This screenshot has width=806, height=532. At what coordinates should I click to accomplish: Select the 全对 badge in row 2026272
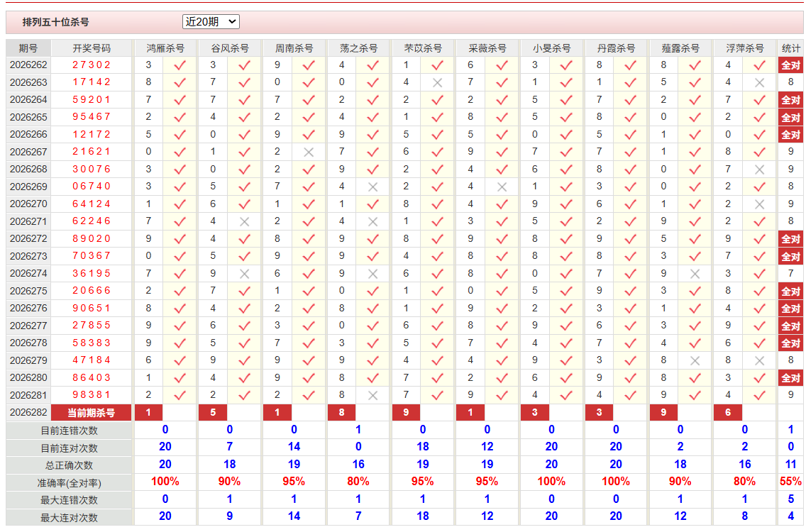pyautogui.click(x=790, y=239)
